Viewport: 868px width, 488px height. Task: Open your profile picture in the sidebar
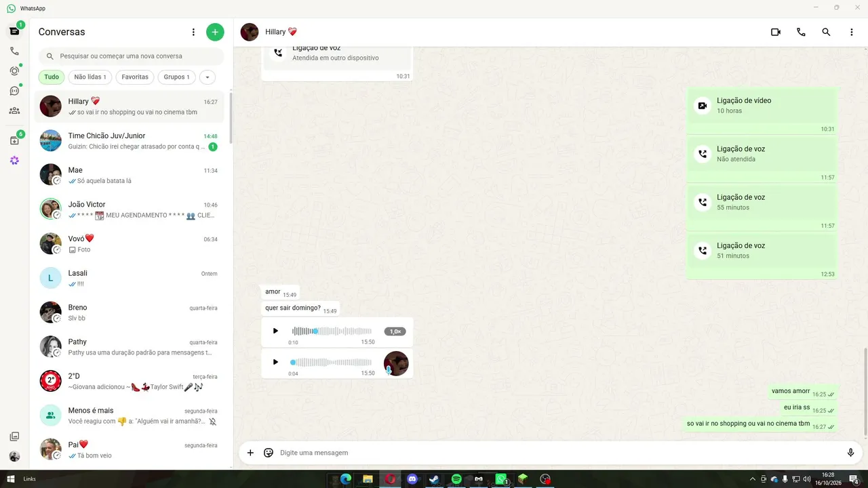(14, 457)
